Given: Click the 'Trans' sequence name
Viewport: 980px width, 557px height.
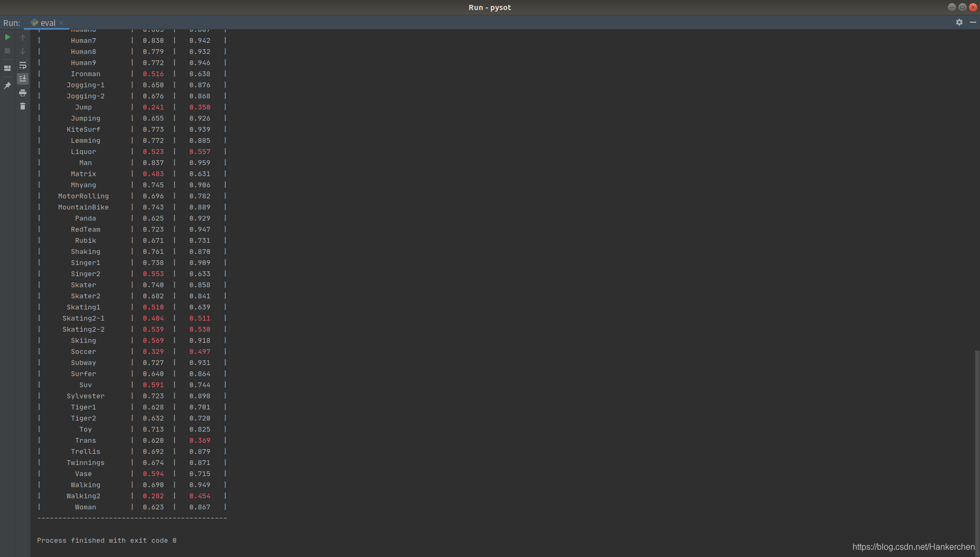Looking at the screenshot, I should click(86, 441).
